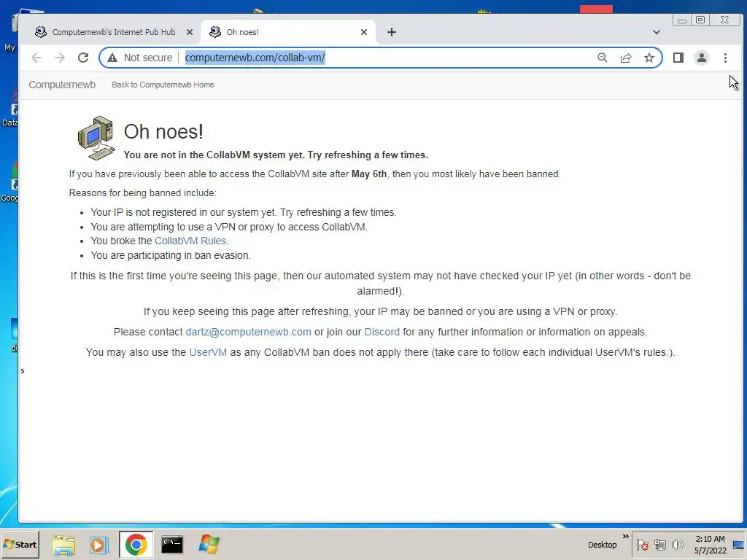
Task: Open Windows Explorer from the taskbar
Action: click(63, 545)
